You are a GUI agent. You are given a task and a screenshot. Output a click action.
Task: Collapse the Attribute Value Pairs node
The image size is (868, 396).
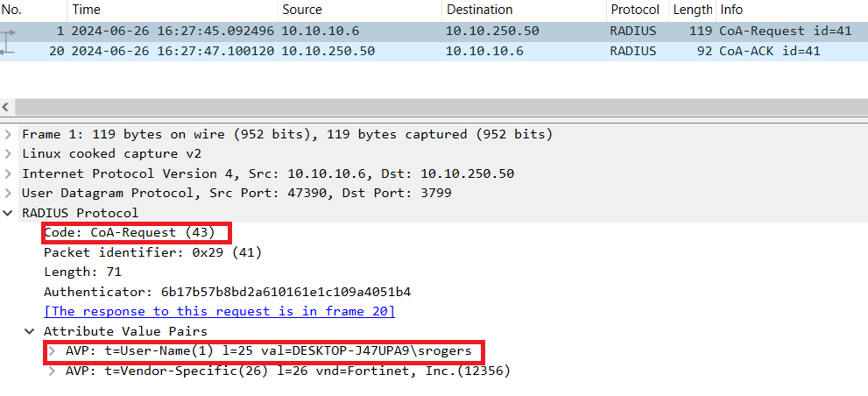pyautogui.click(x=32, y=331)
